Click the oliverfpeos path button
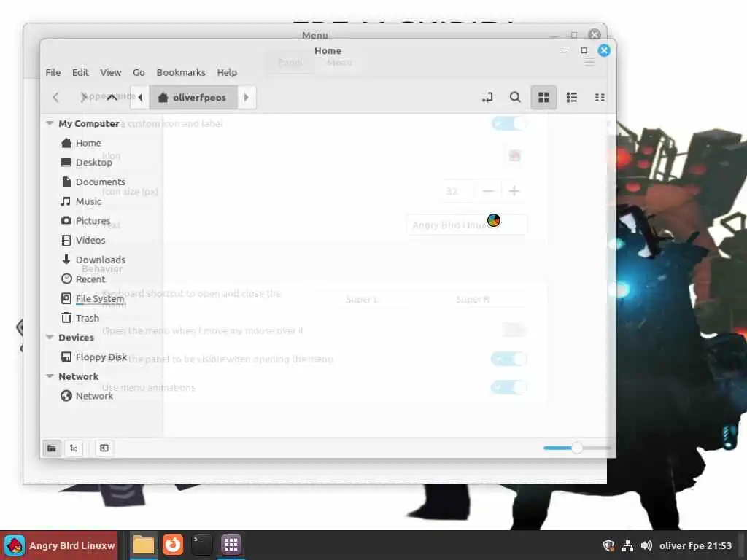 [x=193, y=97]
